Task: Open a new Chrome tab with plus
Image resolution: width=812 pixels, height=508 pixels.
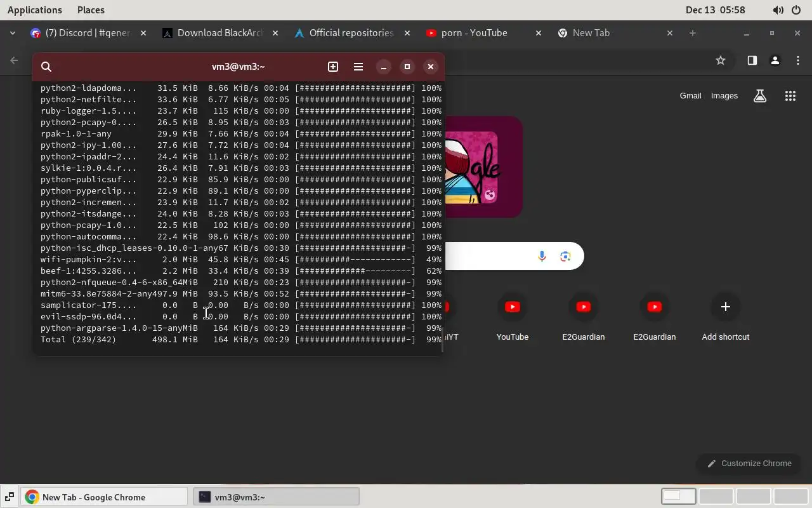Action: [693, 33]
